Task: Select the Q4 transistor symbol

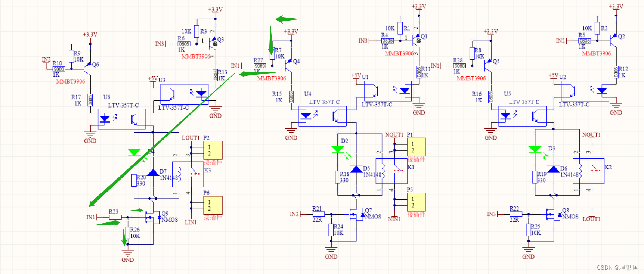Action: pyautogui.click(x=288, y=65)
